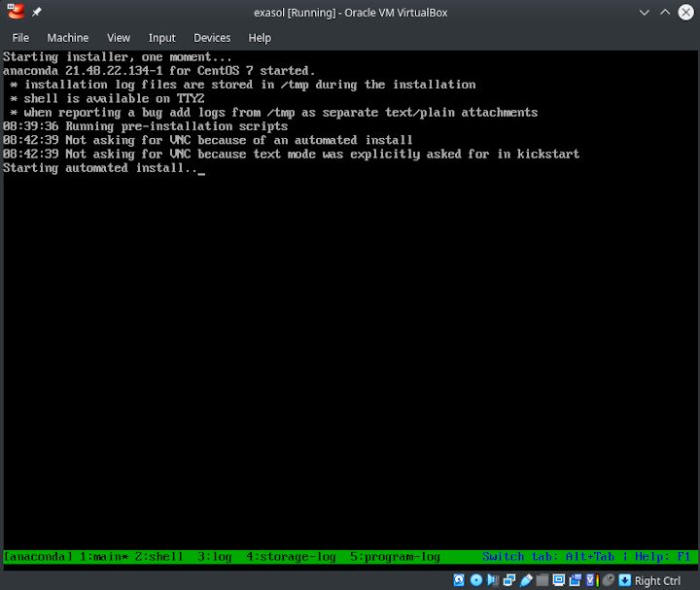700x590 pixels.
Task: Click the 5:program-log tab in anaconda bar
Action: (x=395, y=557)
